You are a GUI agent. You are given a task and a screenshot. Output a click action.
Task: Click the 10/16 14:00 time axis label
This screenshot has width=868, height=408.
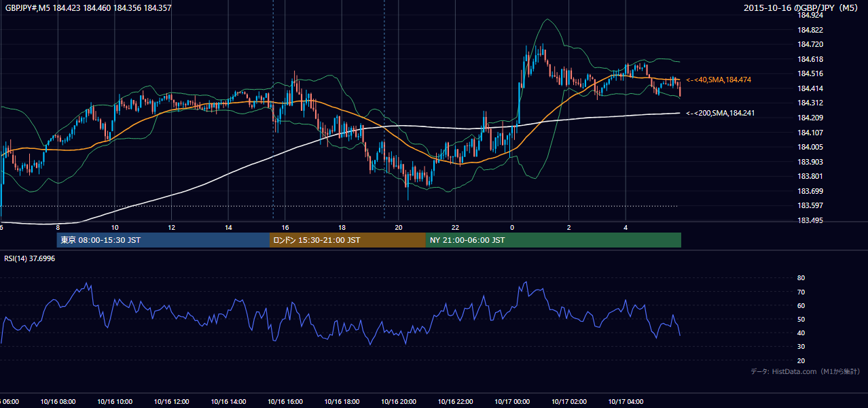[228, 402]
